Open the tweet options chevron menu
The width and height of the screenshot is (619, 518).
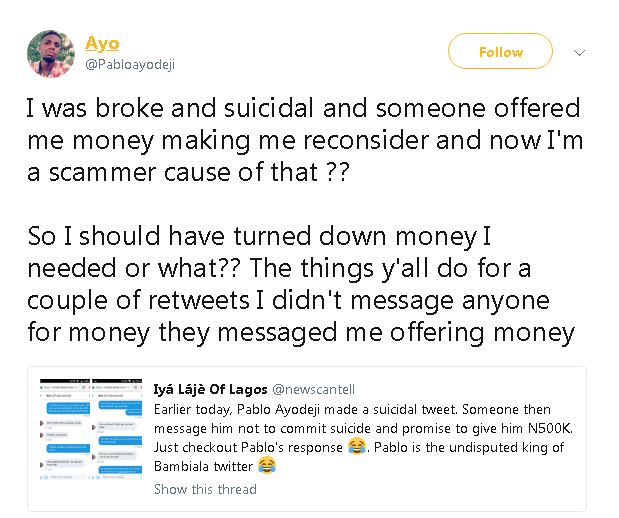(579, 52)
